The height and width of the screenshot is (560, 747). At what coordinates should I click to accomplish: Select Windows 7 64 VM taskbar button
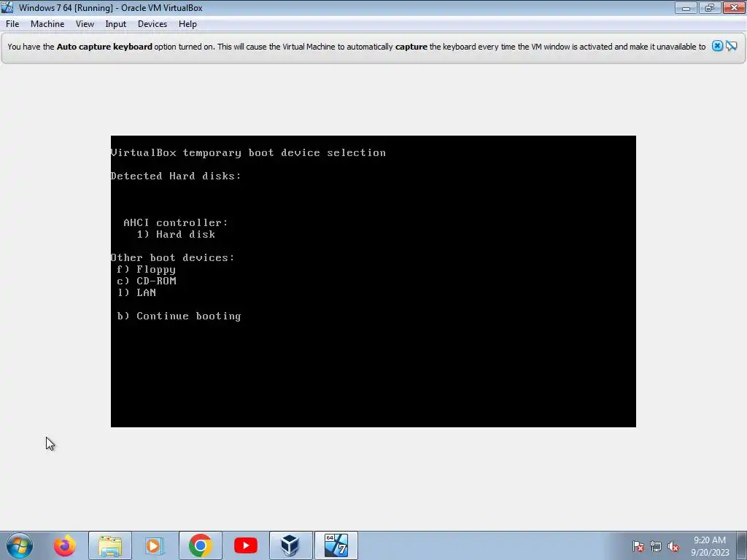point(336,545)
